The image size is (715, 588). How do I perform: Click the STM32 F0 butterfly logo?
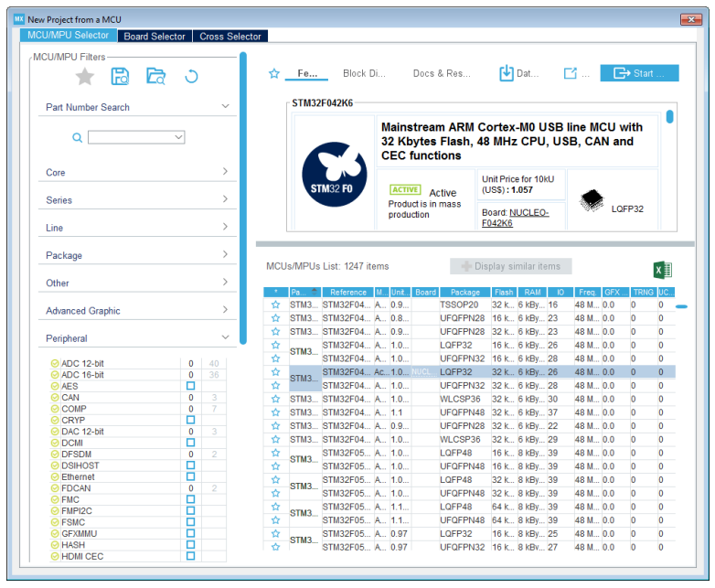(x=335, y=175)
